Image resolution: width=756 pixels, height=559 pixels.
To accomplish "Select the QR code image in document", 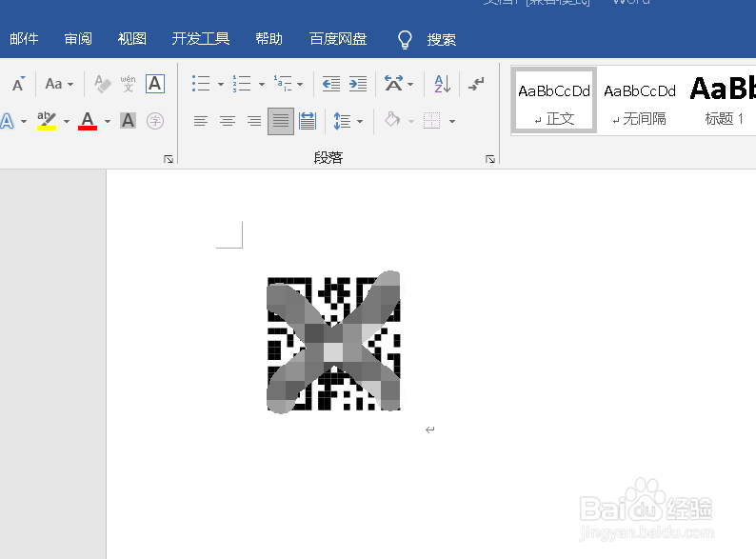I will [x=333, y=342].
